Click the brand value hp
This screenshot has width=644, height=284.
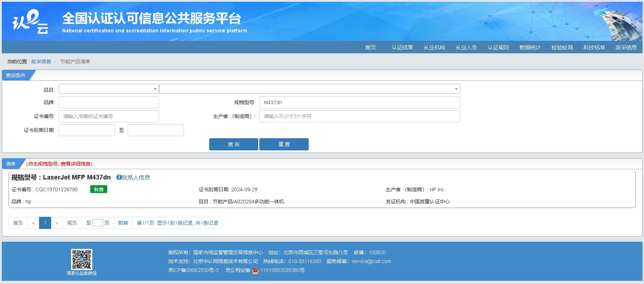pyautogui.click(x=28, y=202)
